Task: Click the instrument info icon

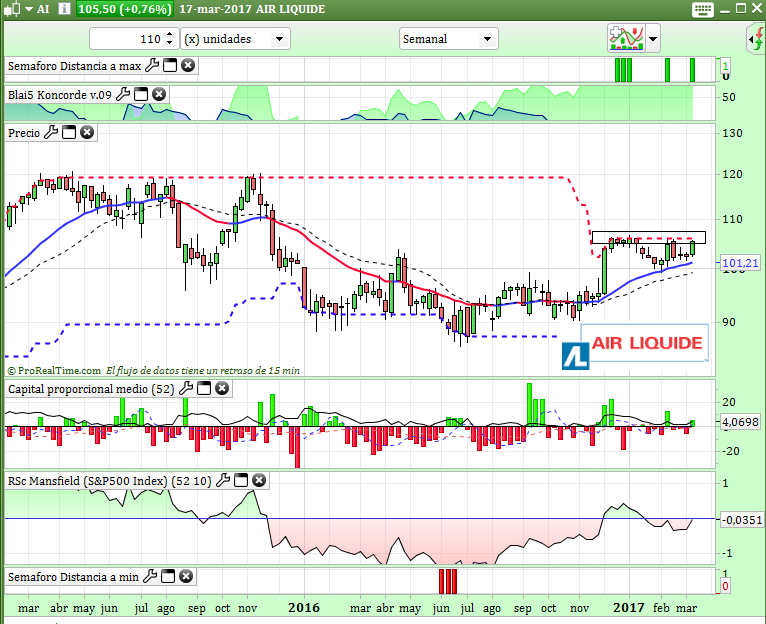Action: pyautogui.click(x=64, y=9)
